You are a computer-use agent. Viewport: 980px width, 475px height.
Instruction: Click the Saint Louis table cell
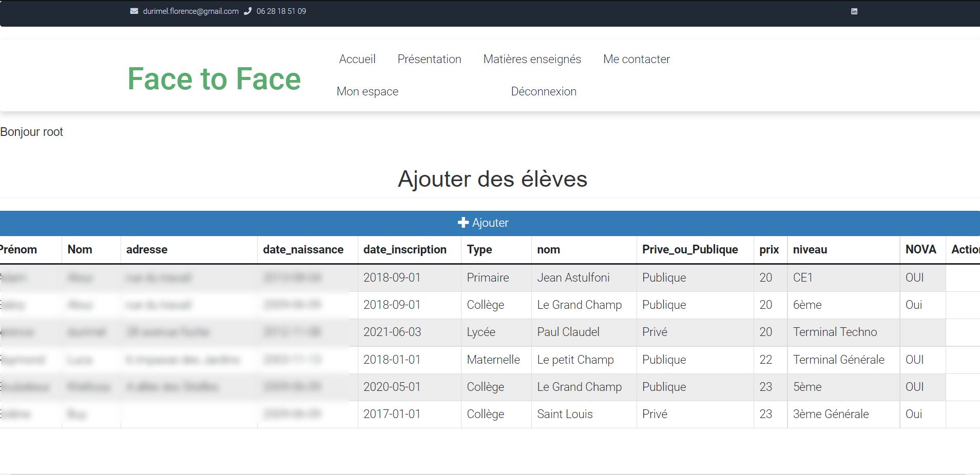[x=565, y=414]
